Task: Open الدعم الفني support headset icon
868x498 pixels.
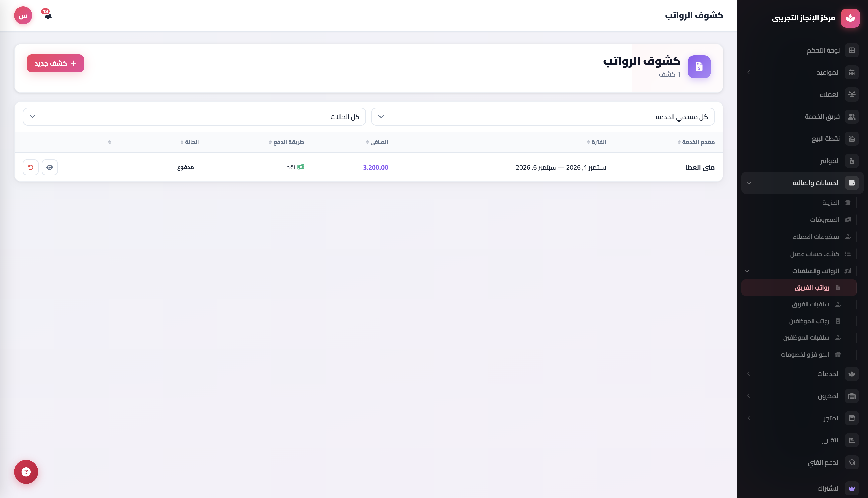Action: tap(852, 462)
